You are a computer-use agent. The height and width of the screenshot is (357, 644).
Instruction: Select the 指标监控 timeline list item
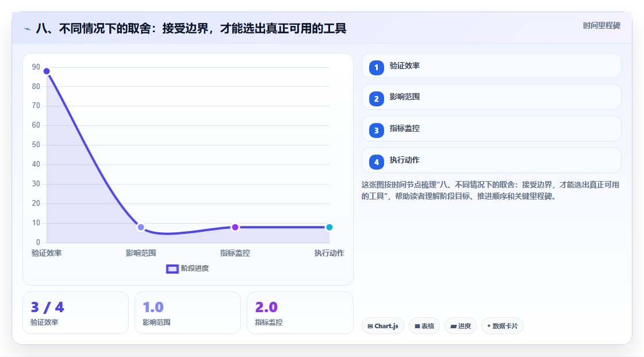(x=491, y=129)
